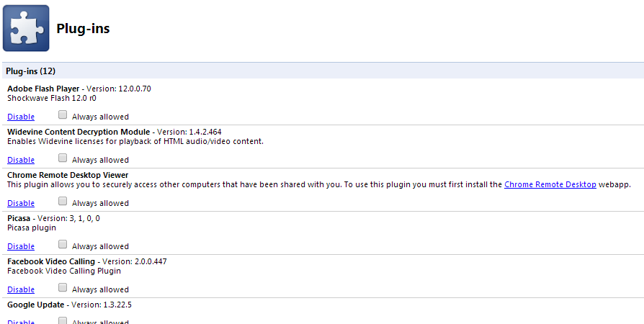Disable Facebook Video Calling plug-in
This screenshot has width=644, height=324.
[21, 289]
